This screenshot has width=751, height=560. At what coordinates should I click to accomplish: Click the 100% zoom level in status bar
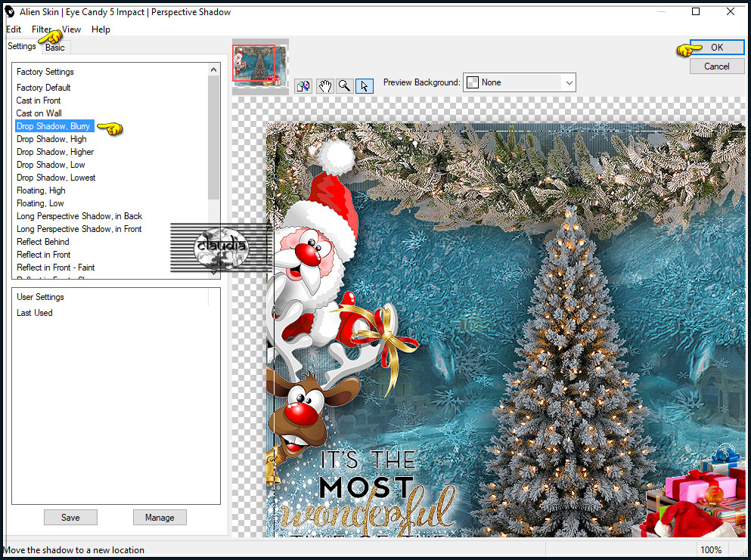[711, 550]
